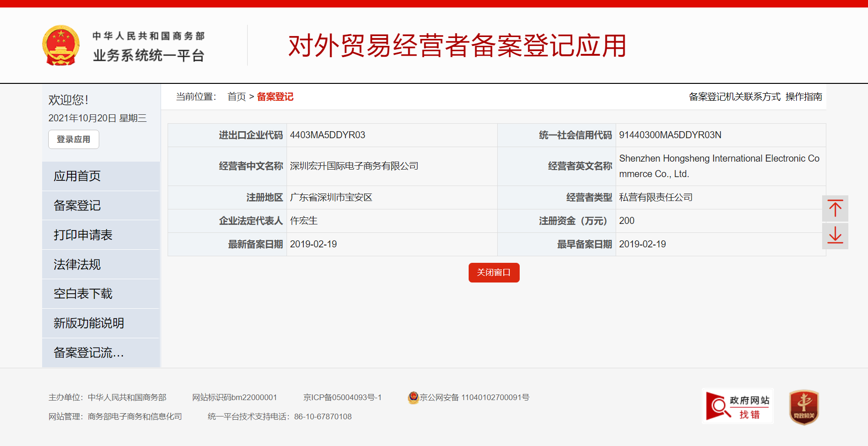Click the region value 广东省深圳市宝安区

331,197
